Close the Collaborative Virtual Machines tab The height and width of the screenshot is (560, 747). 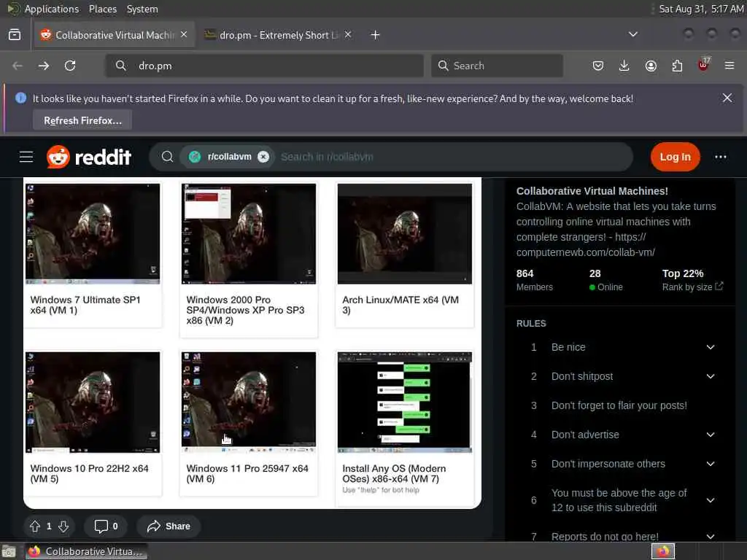click(184, 35)
